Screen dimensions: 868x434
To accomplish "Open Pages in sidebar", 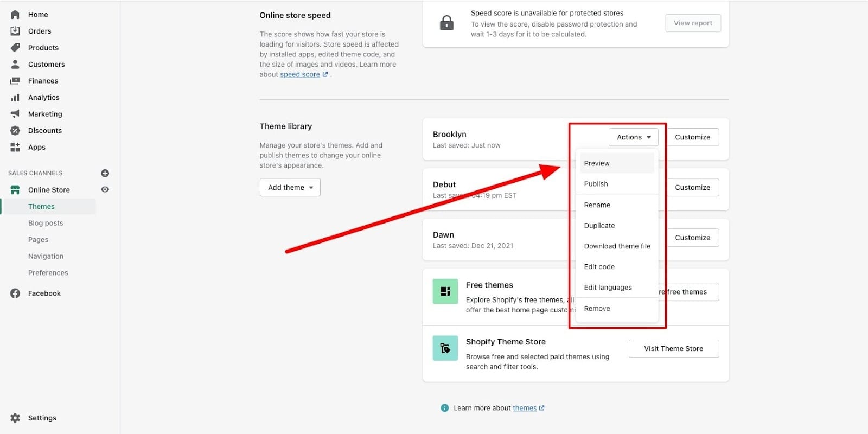I will pos(38,240).
